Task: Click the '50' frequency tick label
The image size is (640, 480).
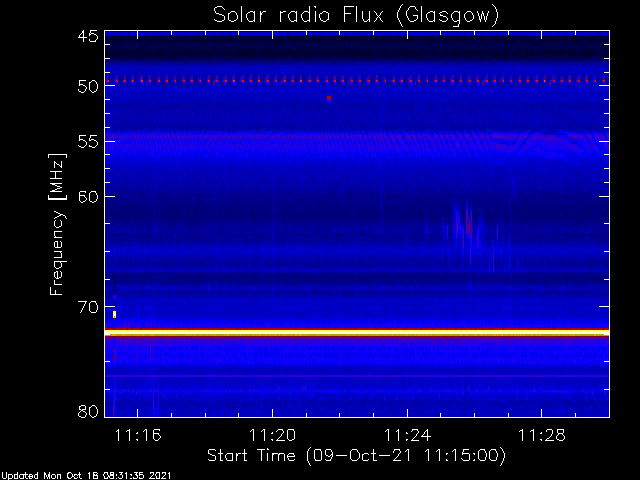Action: pos(88,87)
